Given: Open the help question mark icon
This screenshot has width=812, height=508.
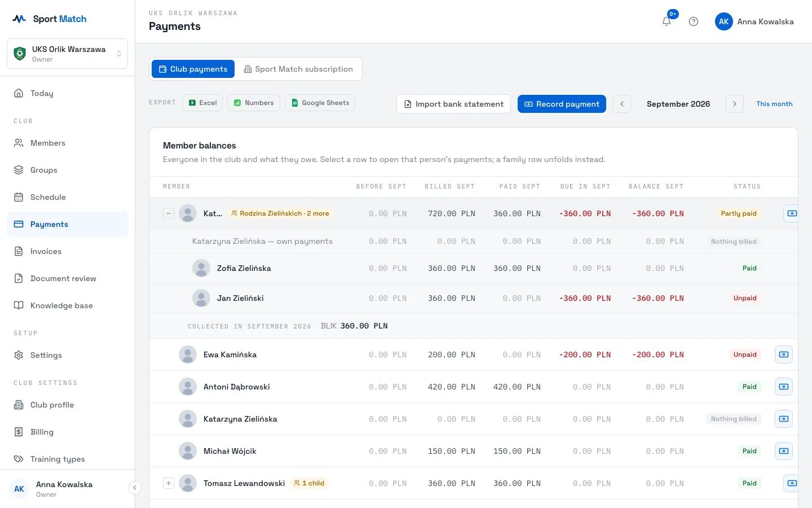Looking at the screenshot, I should [694, 21].
